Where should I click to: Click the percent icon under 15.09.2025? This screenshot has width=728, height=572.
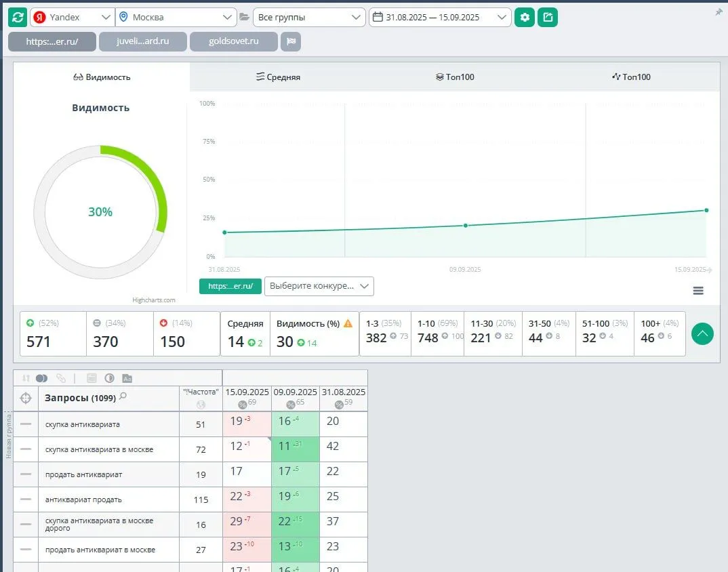coord(243,405)
